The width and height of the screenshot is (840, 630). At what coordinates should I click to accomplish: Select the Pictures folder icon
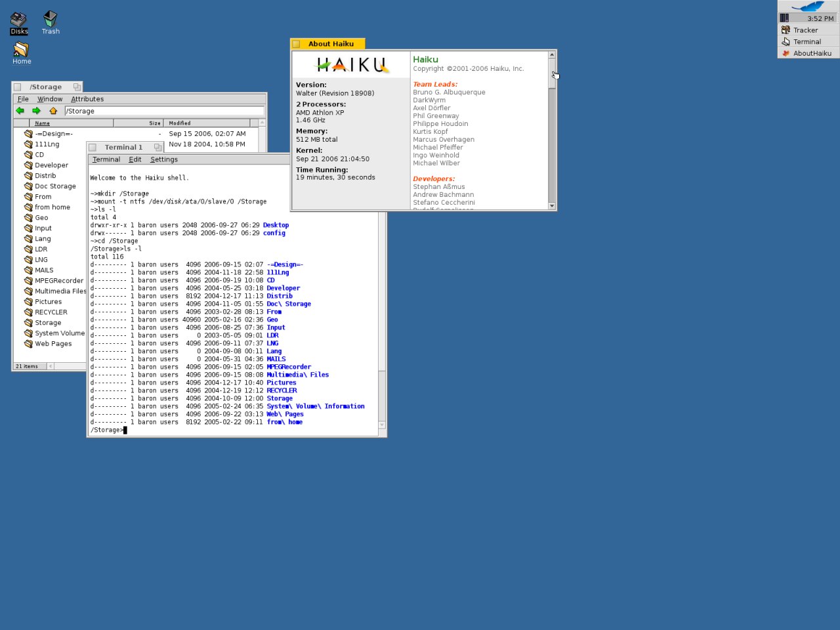click(x=28, y=302)
